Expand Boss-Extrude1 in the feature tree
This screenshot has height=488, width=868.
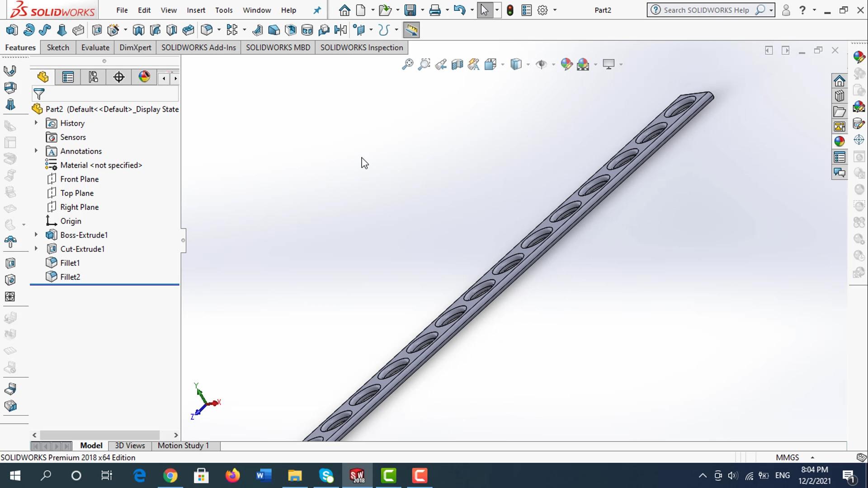(x=36, y=235)
